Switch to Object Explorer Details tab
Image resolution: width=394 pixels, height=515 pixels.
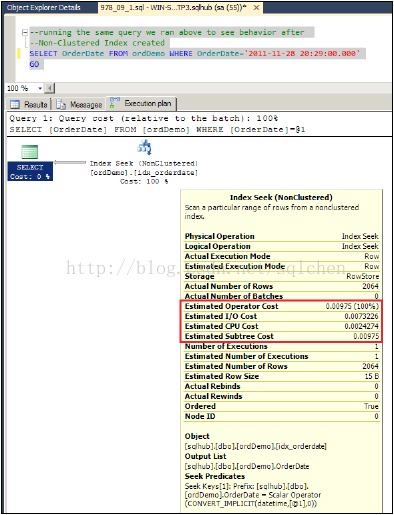[43, 8]
